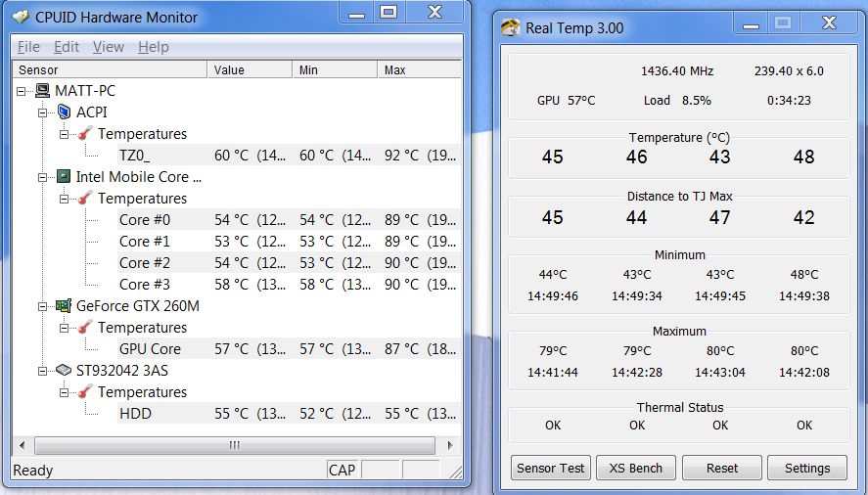Select the Core #2 row

point(289,263)
